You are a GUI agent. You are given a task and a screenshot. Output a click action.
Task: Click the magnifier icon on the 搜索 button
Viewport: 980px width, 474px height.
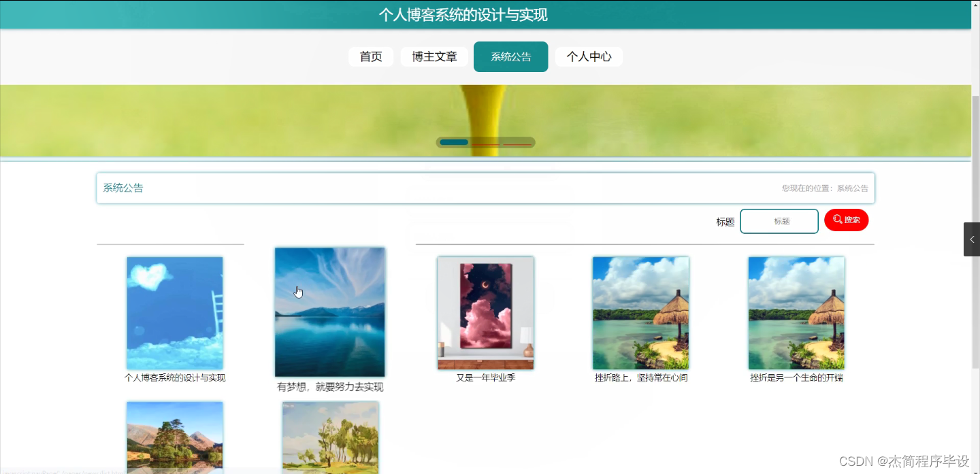[x=837, y=220]
